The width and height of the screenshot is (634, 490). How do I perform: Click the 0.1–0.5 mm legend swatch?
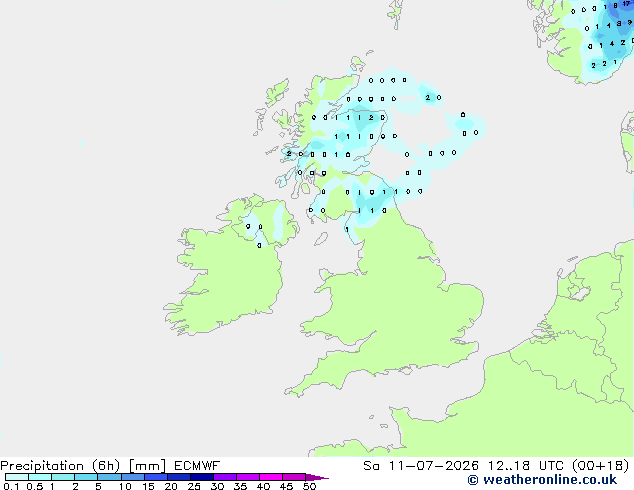tap(17, 477)
